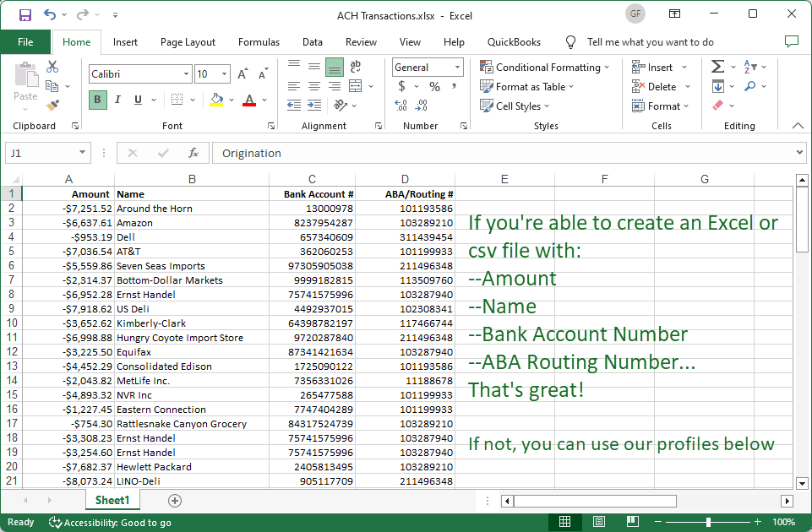The width and height of the screenshot is (812, 532).
Task: Expand the formula bar
Action: (x=799, y=152)
